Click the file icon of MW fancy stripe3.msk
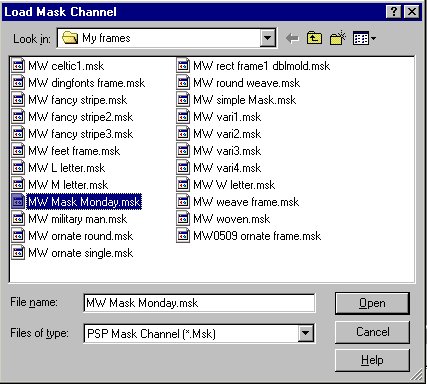The height and width of the screenshot is (384, 427). click(x=18, y=134)
